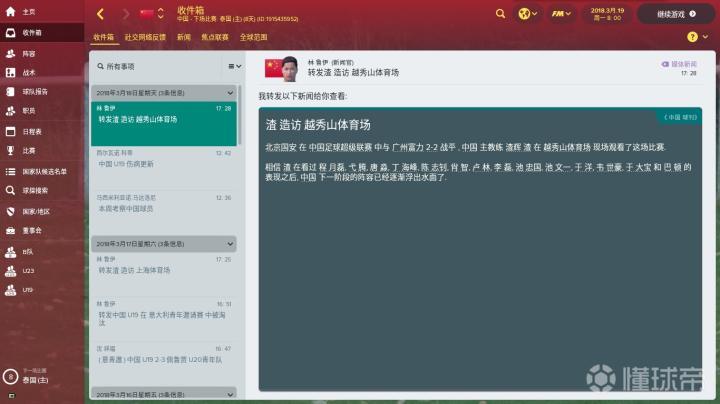Click 继续游戏 continue button
Screen dimensions: 720x404
coord(676,14)
